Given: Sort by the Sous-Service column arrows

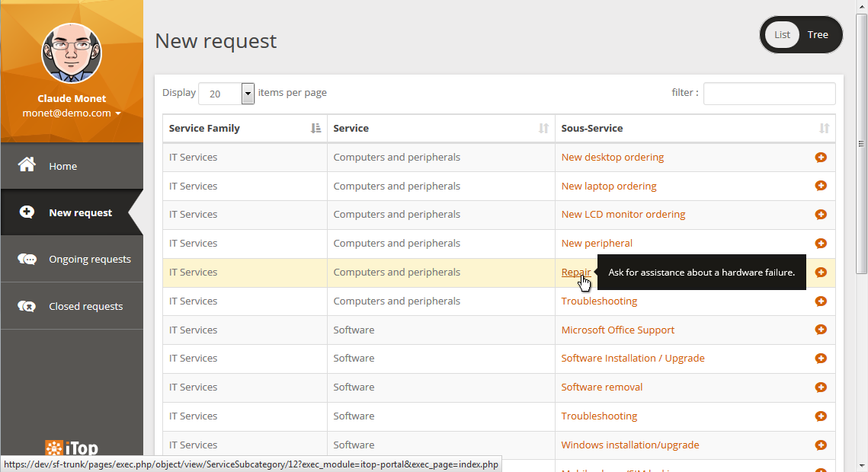Looking at the screenshot, I should (823, 129).
